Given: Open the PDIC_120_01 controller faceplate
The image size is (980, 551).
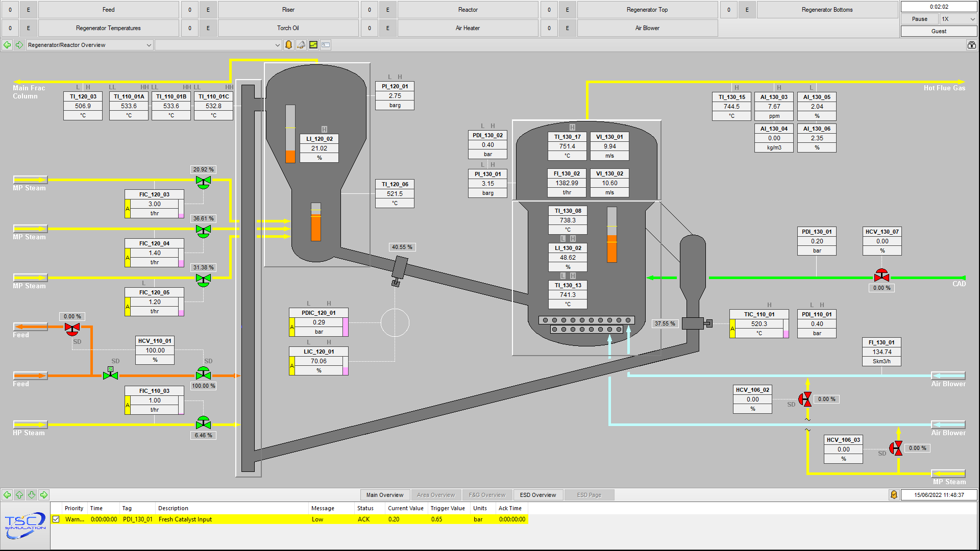Looking at the screenshot, I should coord(319,322).
